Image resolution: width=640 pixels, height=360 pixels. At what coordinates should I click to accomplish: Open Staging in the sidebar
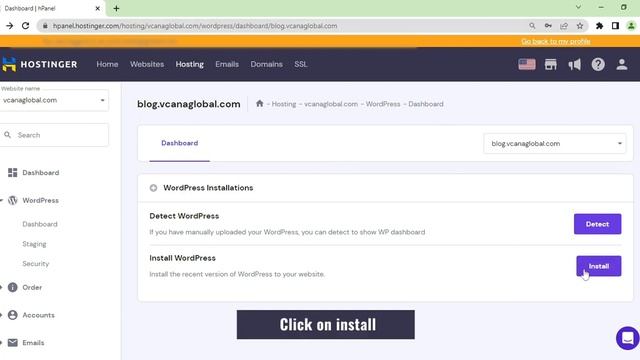tap(34, 244)
